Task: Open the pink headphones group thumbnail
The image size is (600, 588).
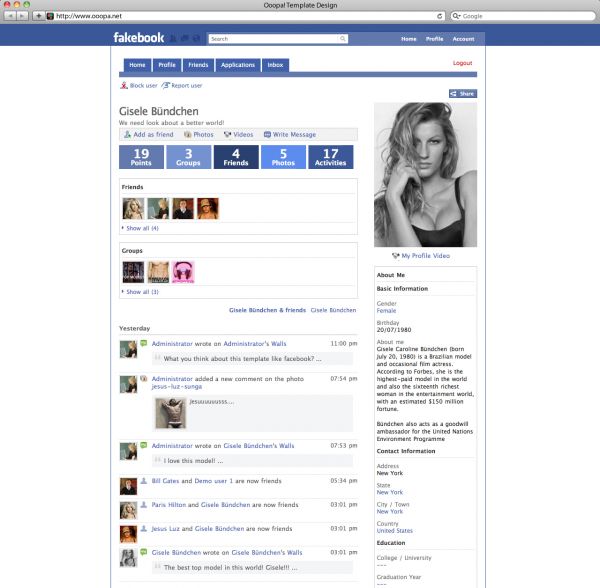Action: point(183,272)
